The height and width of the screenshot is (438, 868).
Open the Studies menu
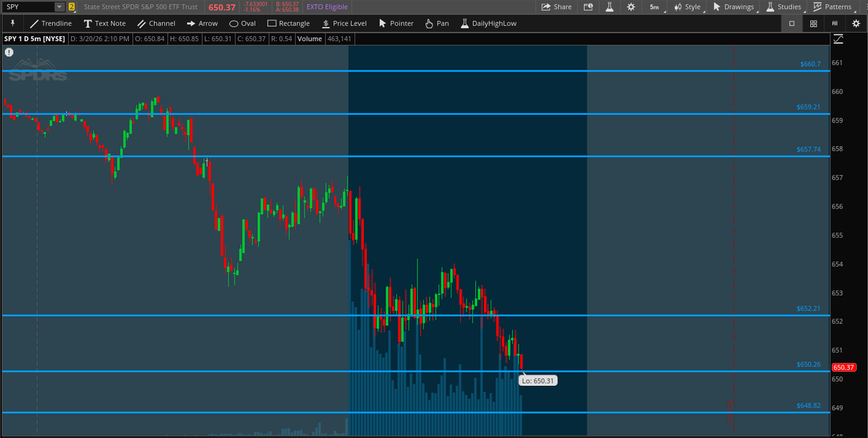coord(783,7)
